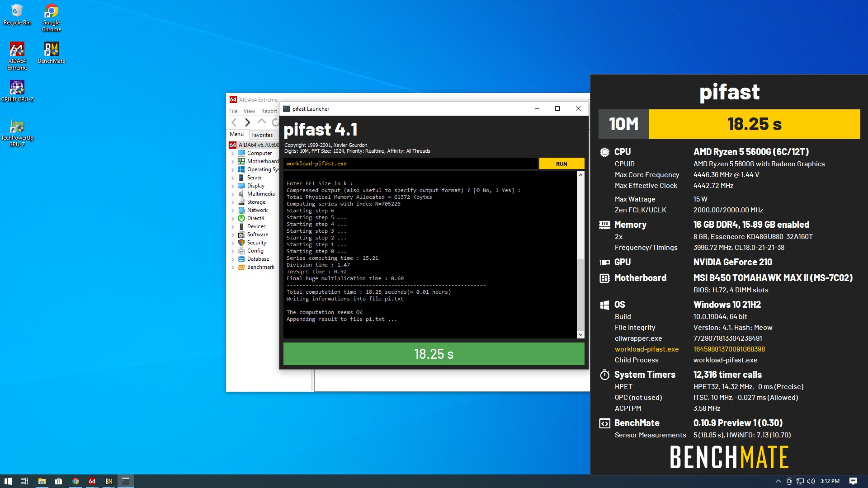Image resolution: width=868 pixels, height=488 pixels.
Task: Open Windows Start menu
Action: click(8, 481)
